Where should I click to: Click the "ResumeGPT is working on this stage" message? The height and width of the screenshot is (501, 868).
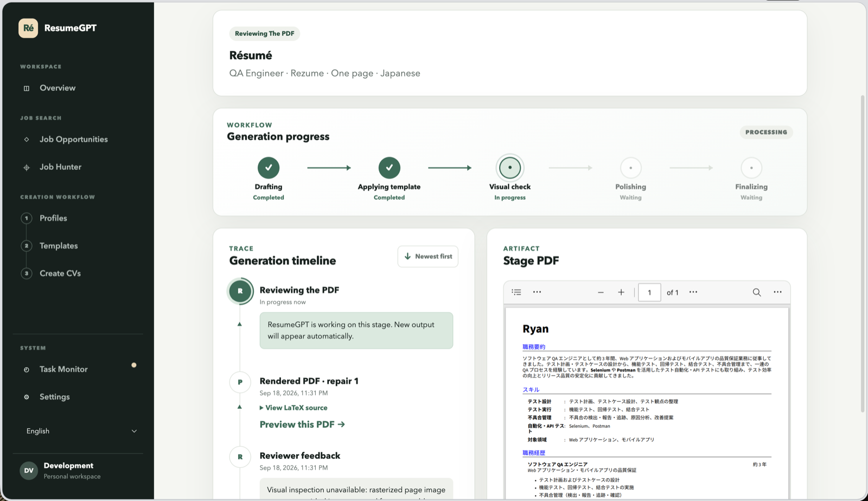[x=356, y=331]
